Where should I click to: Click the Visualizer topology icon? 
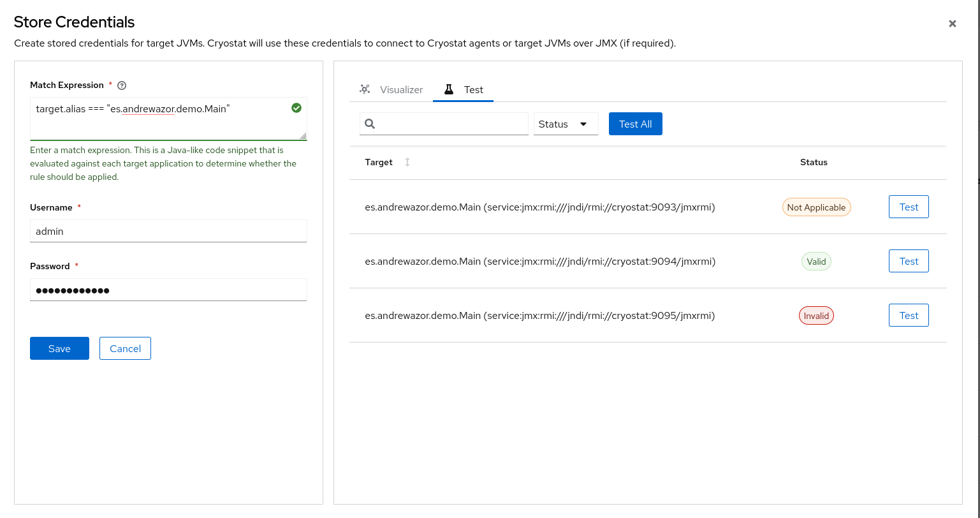tap(365, 89)
